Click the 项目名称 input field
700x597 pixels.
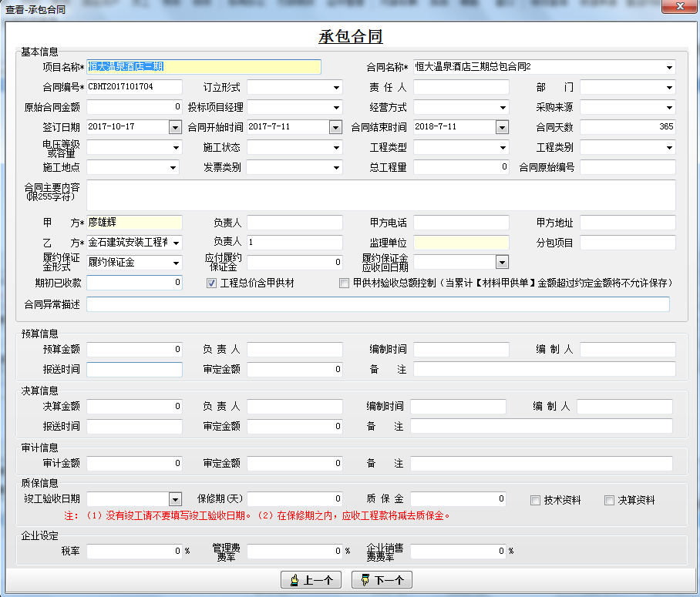pyautogui.click(x=204, y=67)
